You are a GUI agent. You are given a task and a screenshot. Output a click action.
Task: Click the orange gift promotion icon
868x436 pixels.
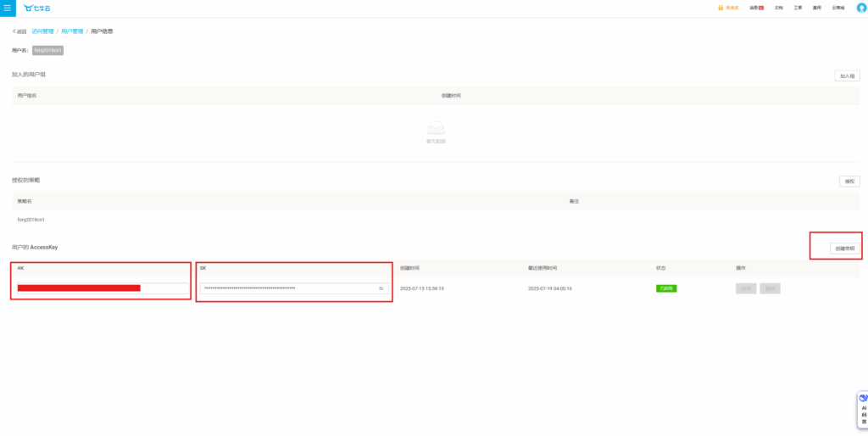721,8
